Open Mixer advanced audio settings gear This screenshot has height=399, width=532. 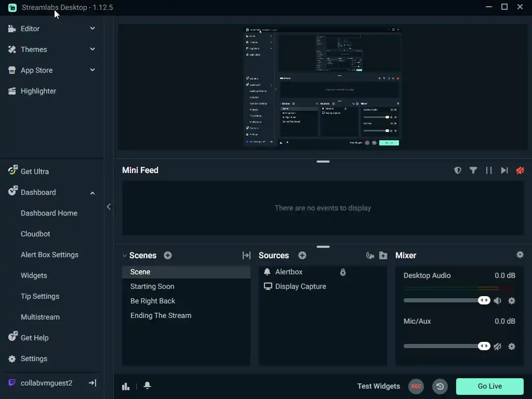tap(520, 255)
